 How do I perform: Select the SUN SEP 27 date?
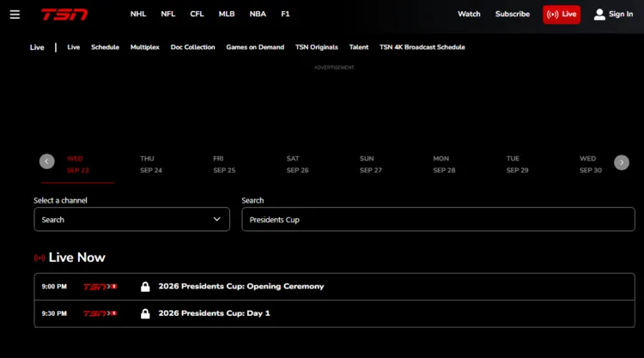tap(370, 164)
